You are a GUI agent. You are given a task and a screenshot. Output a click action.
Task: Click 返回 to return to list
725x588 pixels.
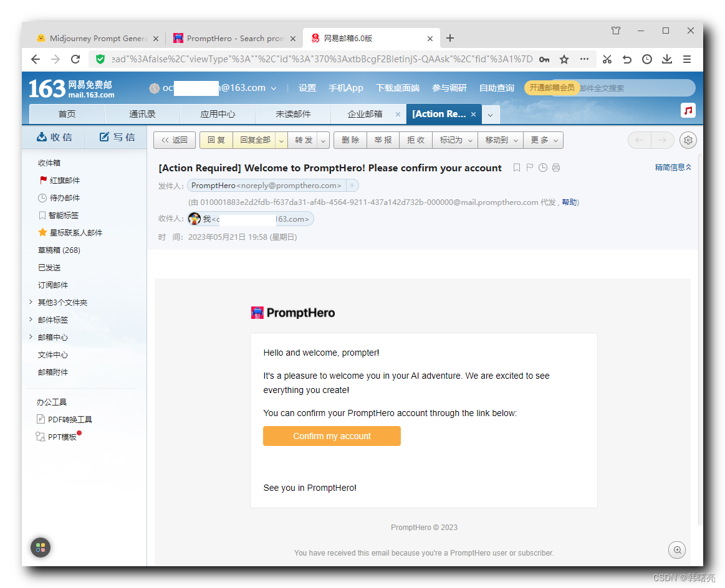(x=175, y=140)
